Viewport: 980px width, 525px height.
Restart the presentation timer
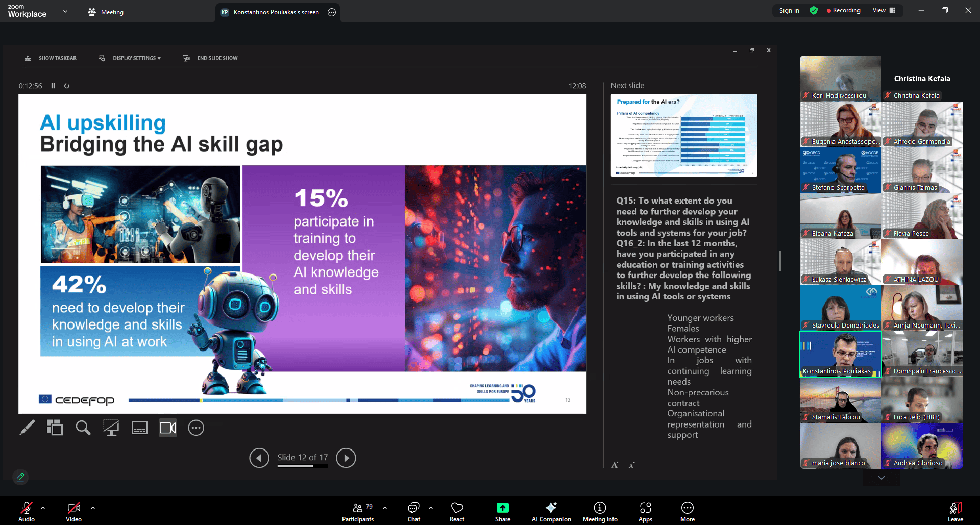(66, 86)
